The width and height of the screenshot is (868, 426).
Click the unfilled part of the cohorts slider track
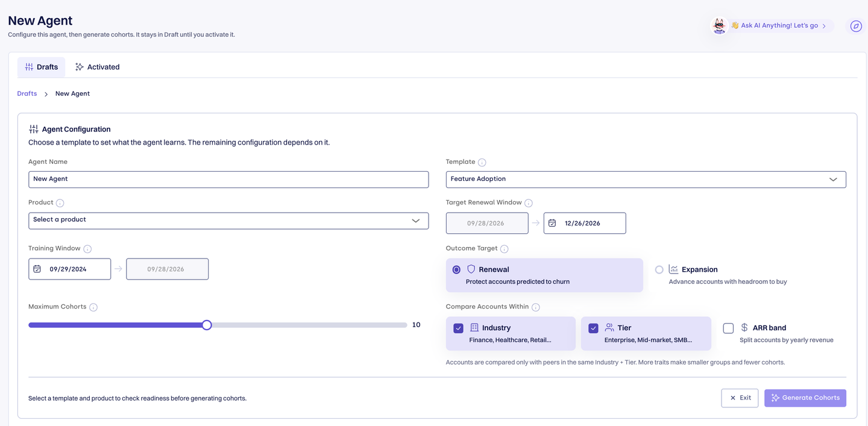click(x=309, y=325)
